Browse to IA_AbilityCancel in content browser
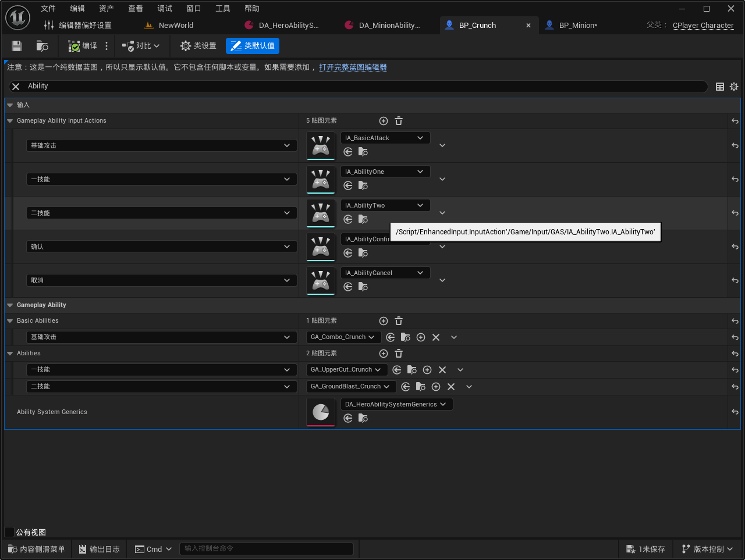 363,287
